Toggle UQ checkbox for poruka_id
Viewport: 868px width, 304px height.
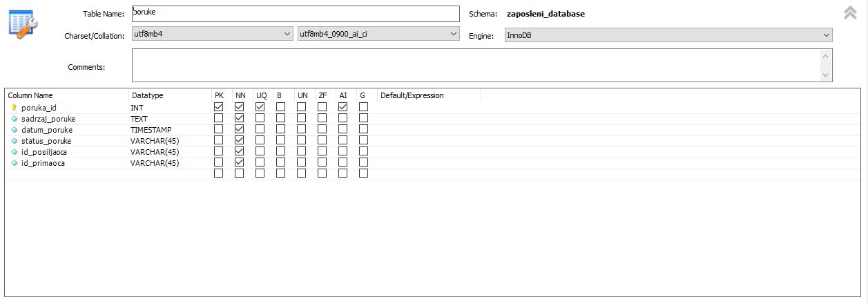click(x=260, y=107)
